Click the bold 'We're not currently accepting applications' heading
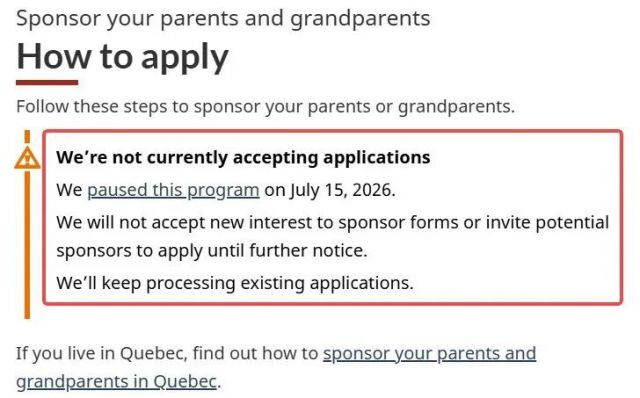This screenshot has height=398, width=640. (x=243, y=158)
